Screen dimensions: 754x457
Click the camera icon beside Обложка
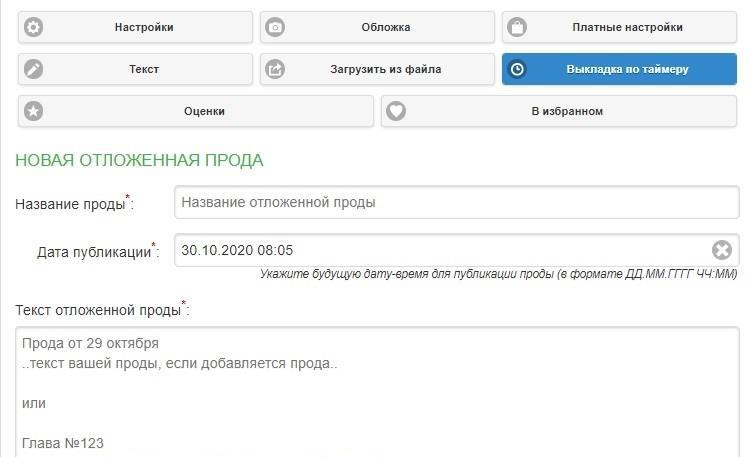(276, 27)
